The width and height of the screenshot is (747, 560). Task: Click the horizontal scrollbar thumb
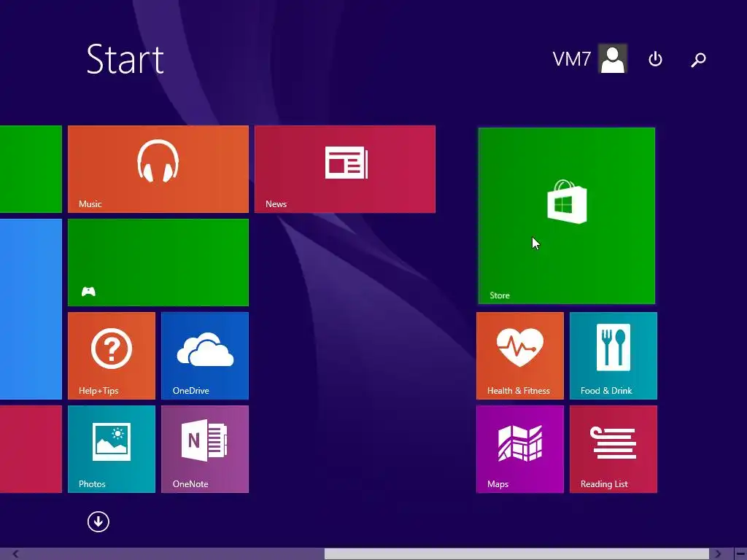tap(517, 554)
